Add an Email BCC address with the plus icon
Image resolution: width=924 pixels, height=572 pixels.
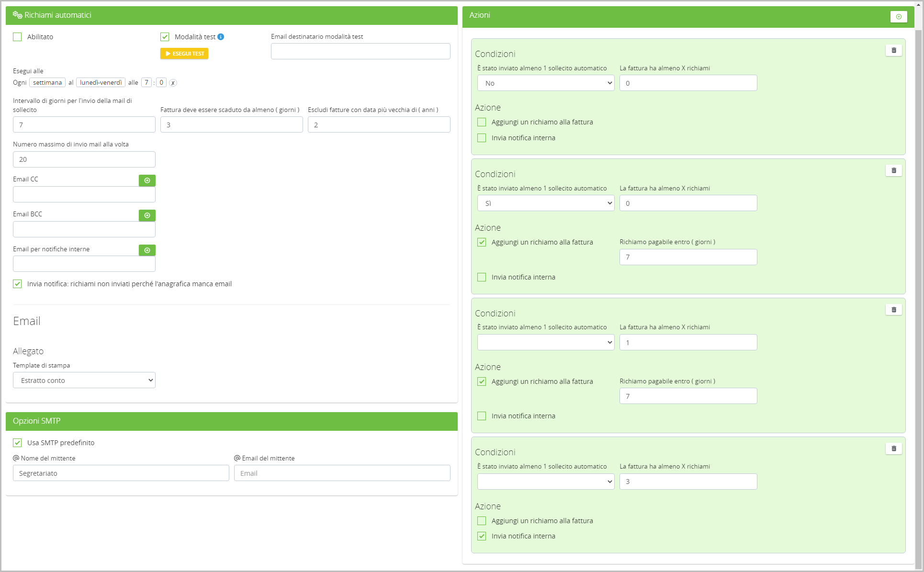pyautogui.click(x=147, y=215)
